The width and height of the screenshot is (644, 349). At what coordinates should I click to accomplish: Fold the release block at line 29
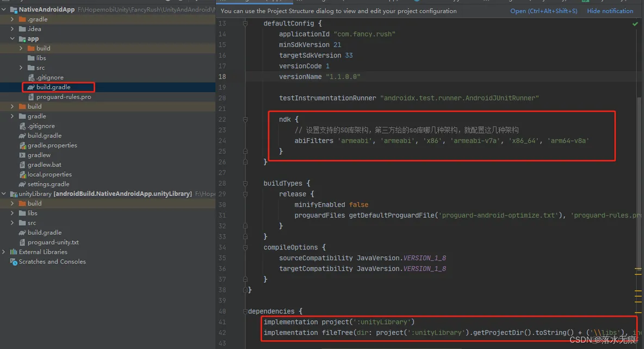[x=245, y=194]
